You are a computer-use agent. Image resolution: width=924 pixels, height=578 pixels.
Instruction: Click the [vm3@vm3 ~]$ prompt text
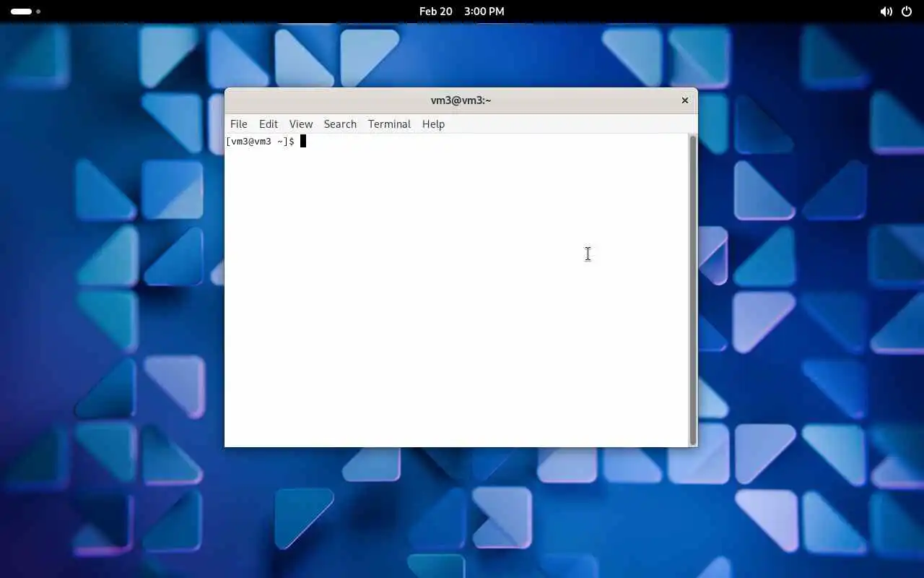[x=260, y=142]
